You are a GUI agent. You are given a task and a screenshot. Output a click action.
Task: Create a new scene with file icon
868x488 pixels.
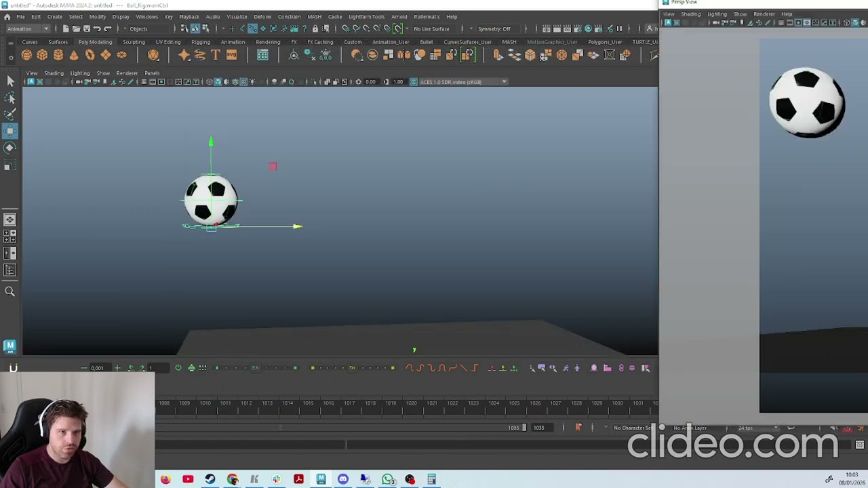tap(66, 28)
